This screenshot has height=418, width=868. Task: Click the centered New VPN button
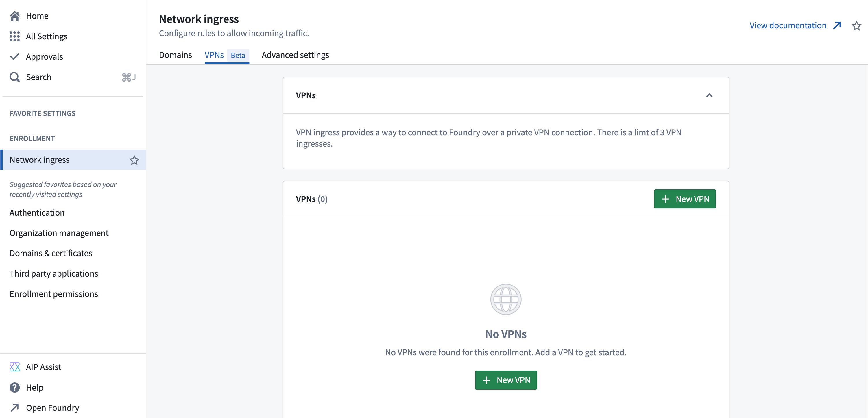click(x=505, y=380)
